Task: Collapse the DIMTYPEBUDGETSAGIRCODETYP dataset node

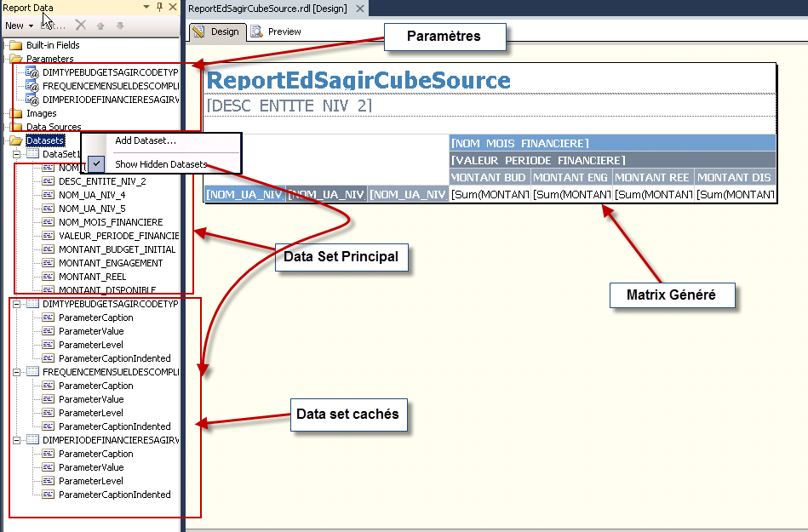Action: pyautogui.click(x=14, y=303)
